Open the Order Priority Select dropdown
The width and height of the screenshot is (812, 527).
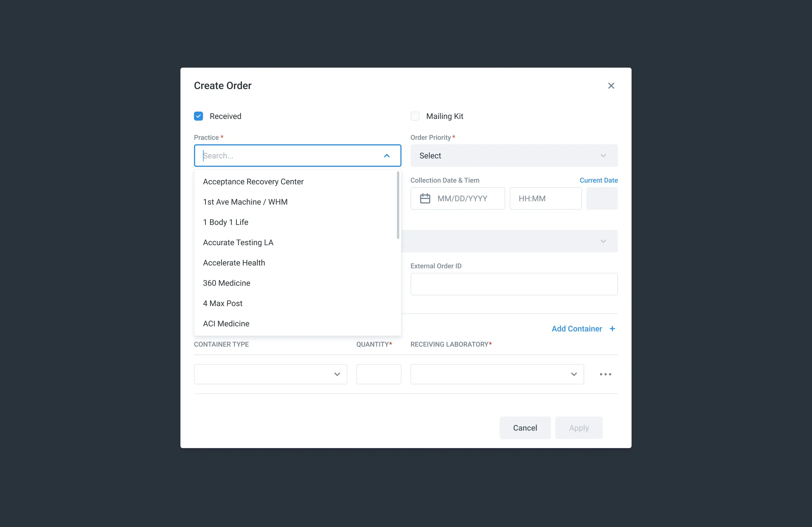(x=514, y=156)
